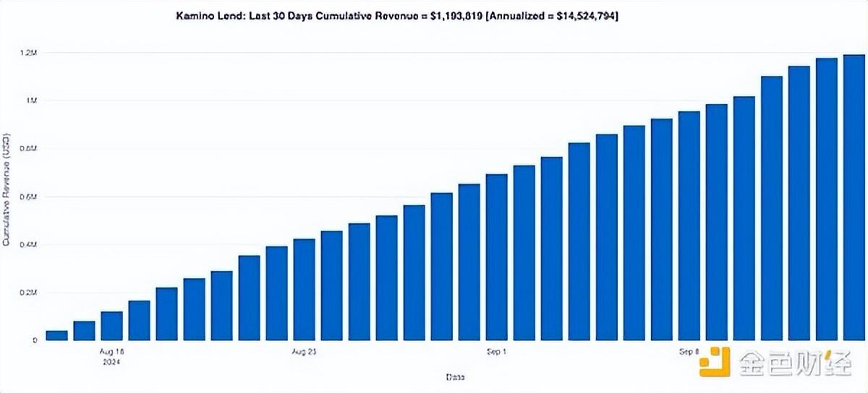The width and height of the screenshot is (868, 393).
Task: Click the "Sep 1" x-axis date label
Action: point(496,352)
